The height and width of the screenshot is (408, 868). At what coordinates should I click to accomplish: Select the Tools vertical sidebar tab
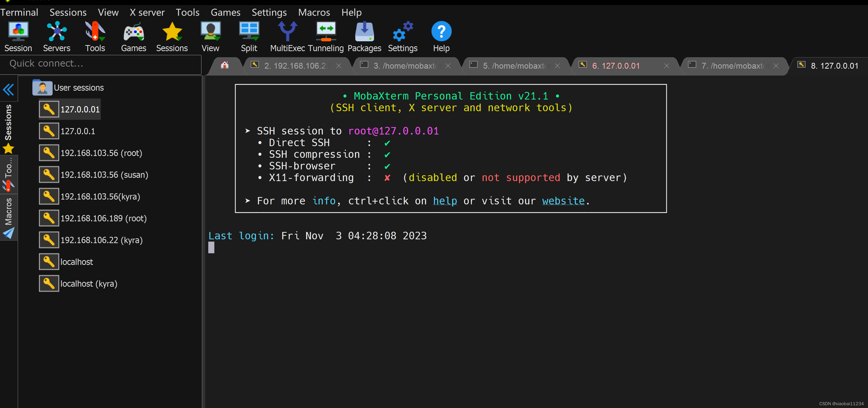8,174
